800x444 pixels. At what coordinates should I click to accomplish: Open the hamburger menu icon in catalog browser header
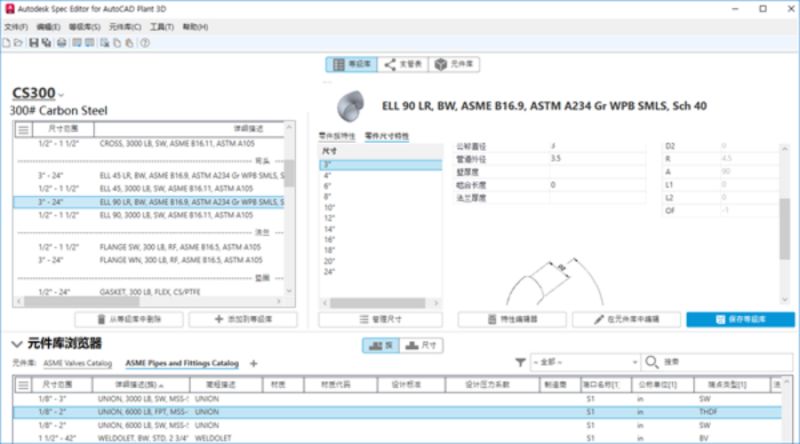[x=23, y=385]
